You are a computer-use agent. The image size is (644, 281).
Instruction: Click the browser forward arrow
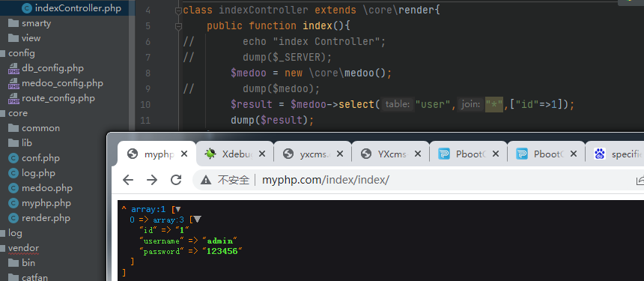pos(152,180)
